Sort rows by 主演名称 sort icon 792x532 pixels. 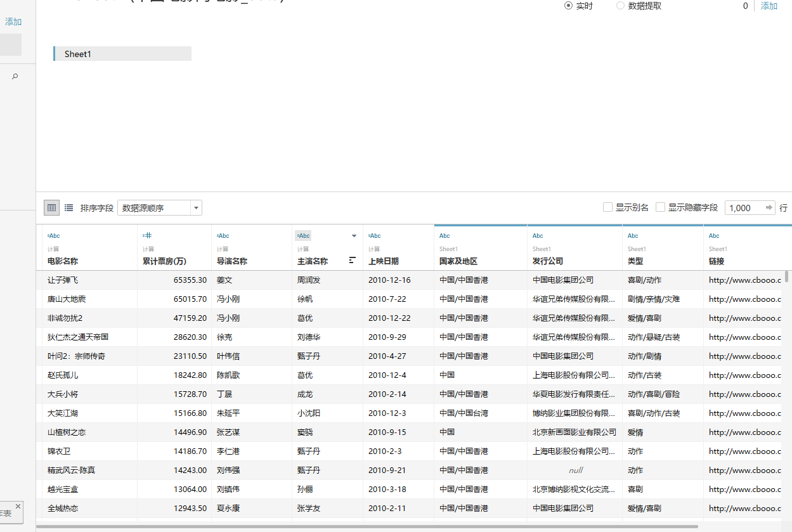tap(352, 260)
